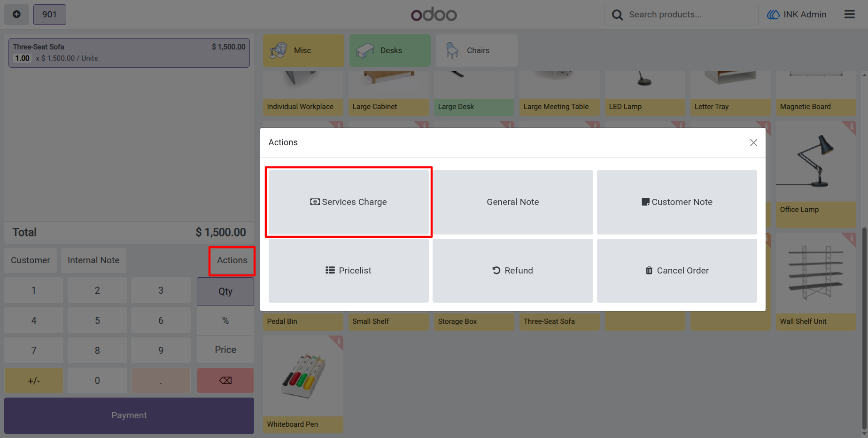Switch to order 901
Screen dimensions: 868x438
pyautogui.click(x=49, y=15)
